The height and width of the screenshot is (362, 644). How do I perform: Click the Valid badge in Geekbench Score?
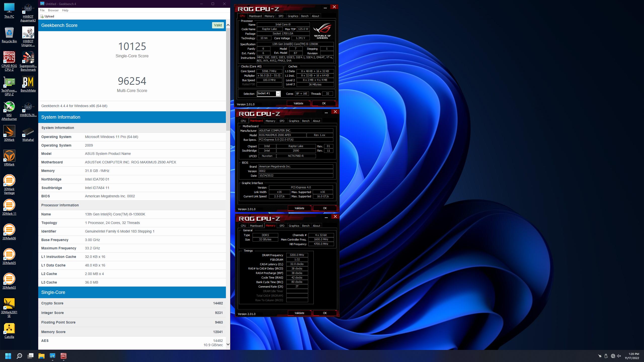pyautogui.click(x=218, y=25)
